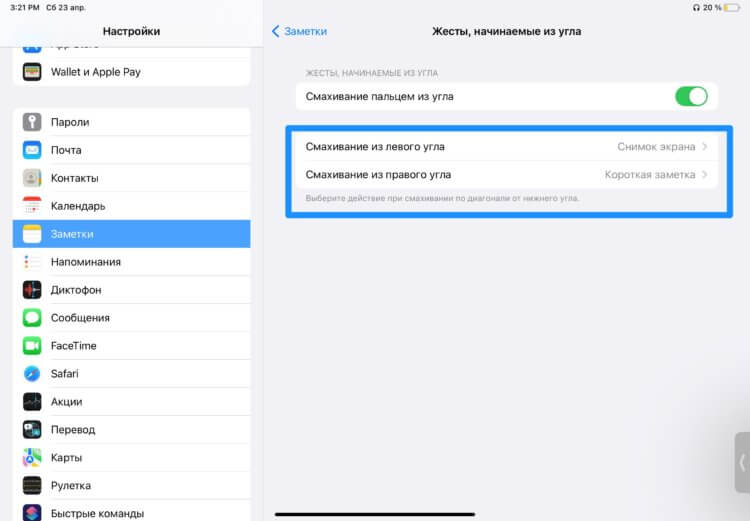Select Заметки in the settings sidebar

pos(132,234)
